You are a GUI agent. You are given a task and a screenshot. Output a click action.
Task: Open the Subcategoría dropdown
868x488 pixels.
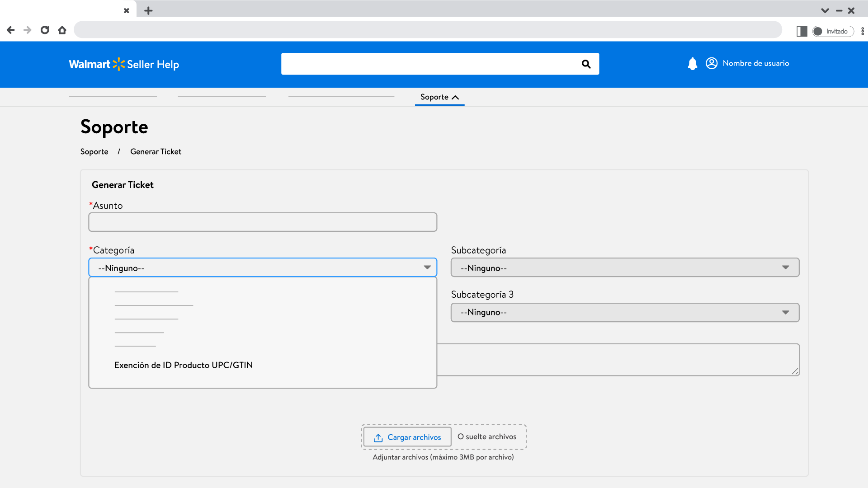624,267
